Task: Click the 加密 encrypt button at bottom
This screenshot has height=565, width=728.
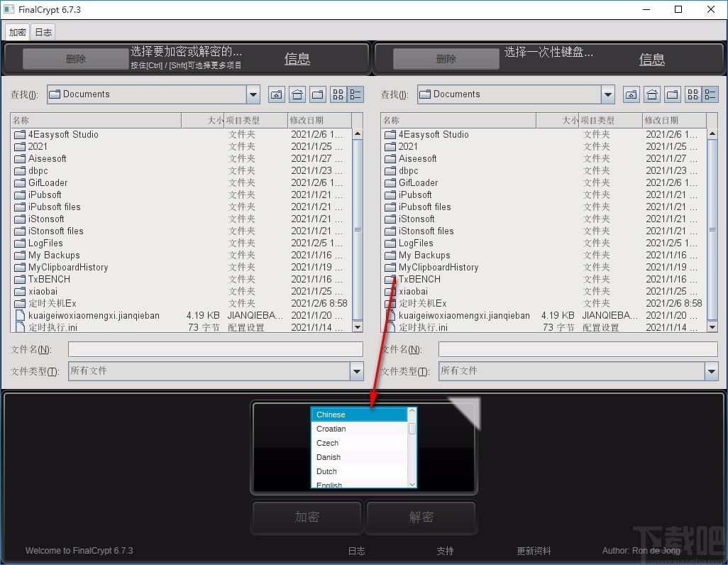Action: (306, 517)
